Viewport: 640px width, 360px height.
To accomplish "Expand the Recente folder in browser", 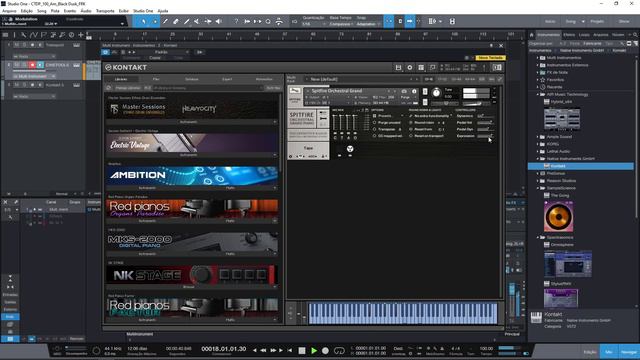I will pyautogui.click(x=538, y=87).
